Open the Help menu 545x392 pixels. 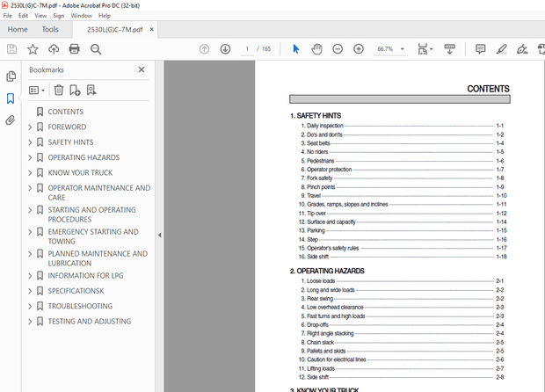(105, 16)
